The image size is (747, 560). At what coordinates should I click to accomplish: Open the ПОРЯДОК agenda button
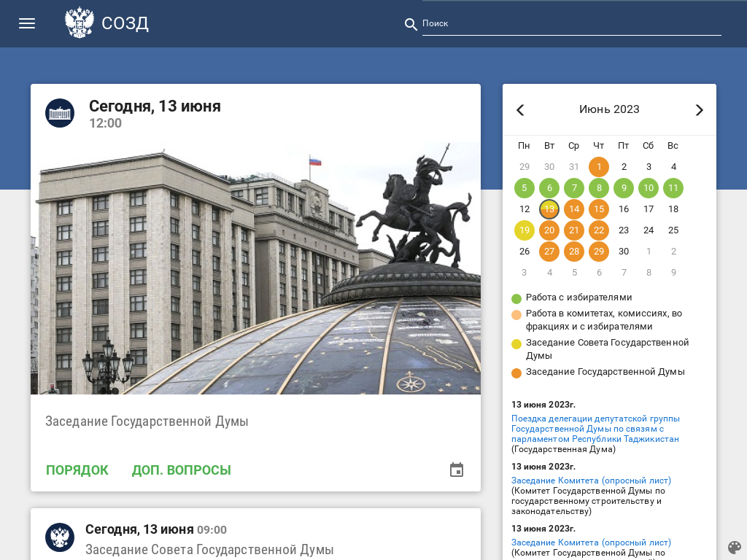pyautogui.click(x=77, y=470)
